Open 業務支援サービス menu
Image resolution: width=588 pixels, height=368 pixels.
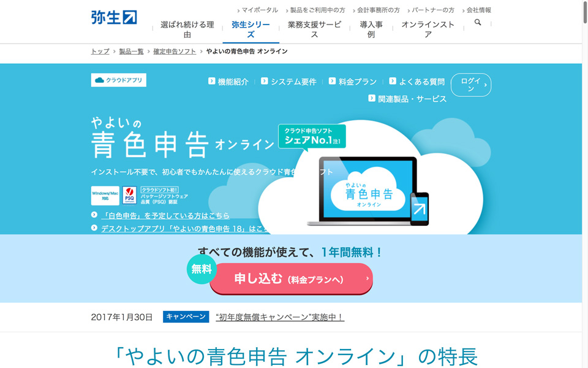pos(314,29)
